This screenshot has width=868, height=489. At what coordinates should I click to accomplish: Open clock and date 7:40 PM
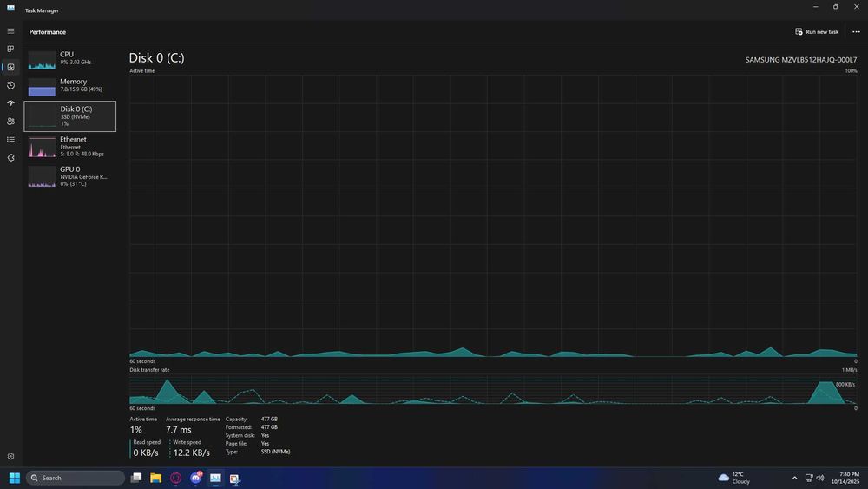tap(845, 478)
